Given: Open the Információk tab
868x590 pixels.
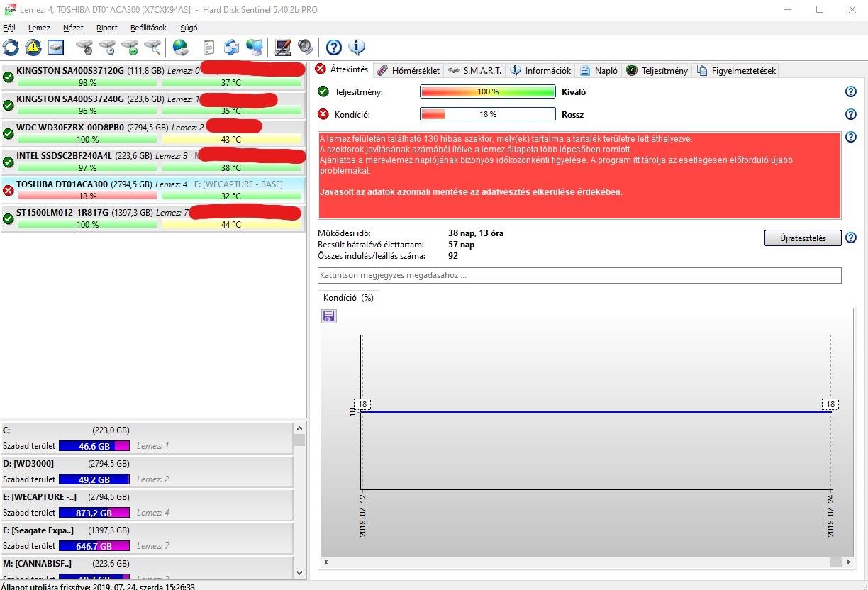Looking at the screenshot, I should tap(541, 70).
